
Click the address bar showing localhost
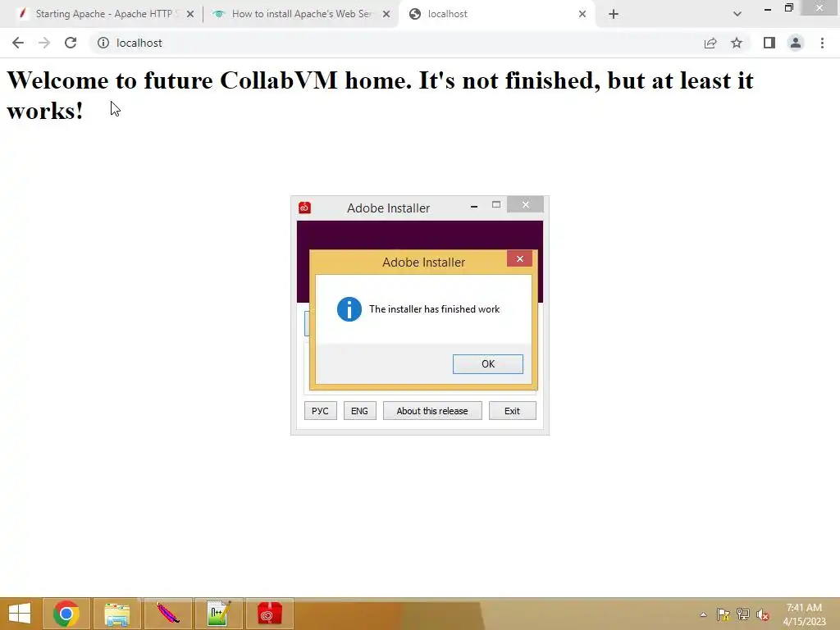(396, 43)
